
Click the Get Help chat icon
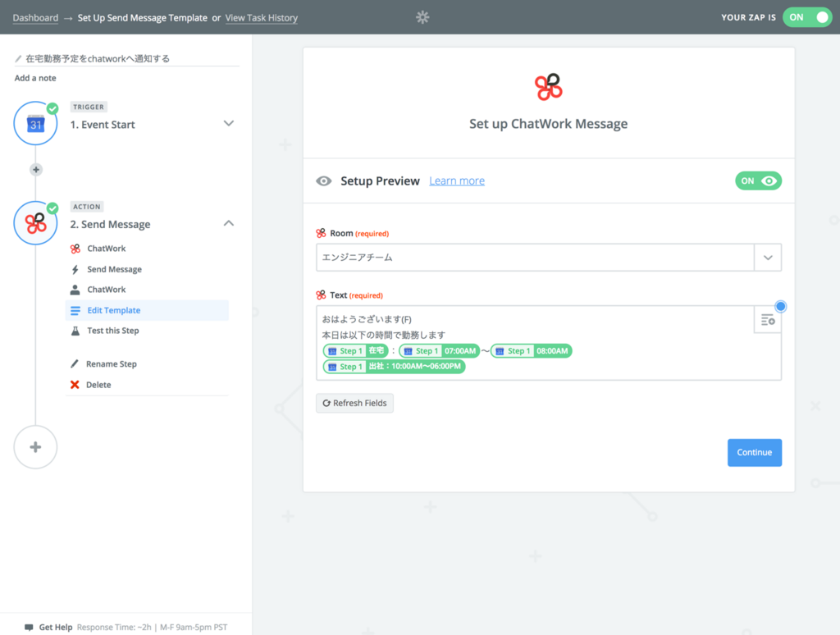pyautogui.click(x=29, y=627)
